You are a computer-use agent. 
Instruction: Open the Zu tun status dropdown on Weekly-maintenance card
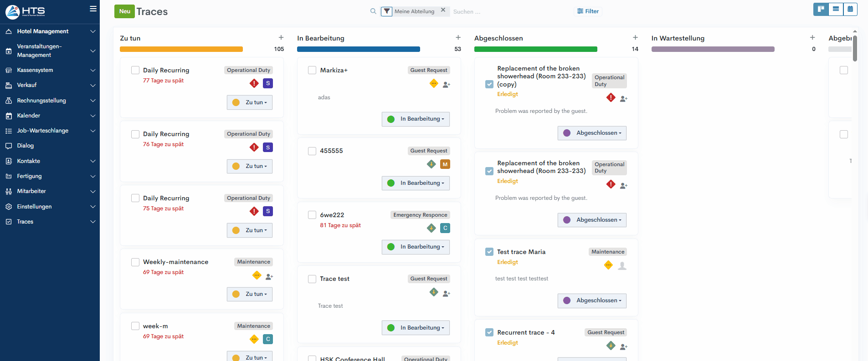click(250, 294)
